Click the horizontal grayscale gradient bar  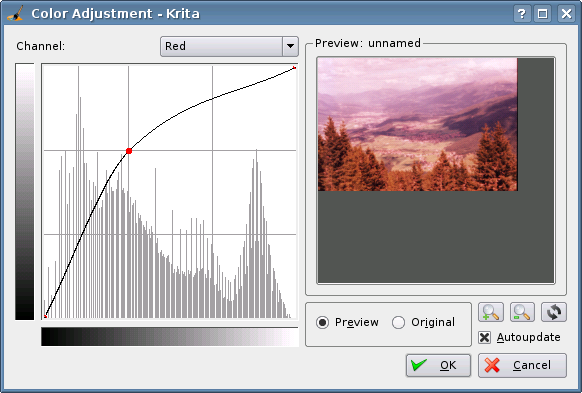(170, 337)
